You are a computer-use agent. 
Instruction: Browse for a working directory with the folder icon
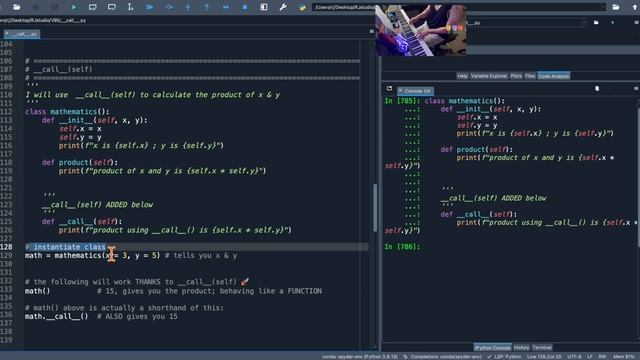coord(616,7)
